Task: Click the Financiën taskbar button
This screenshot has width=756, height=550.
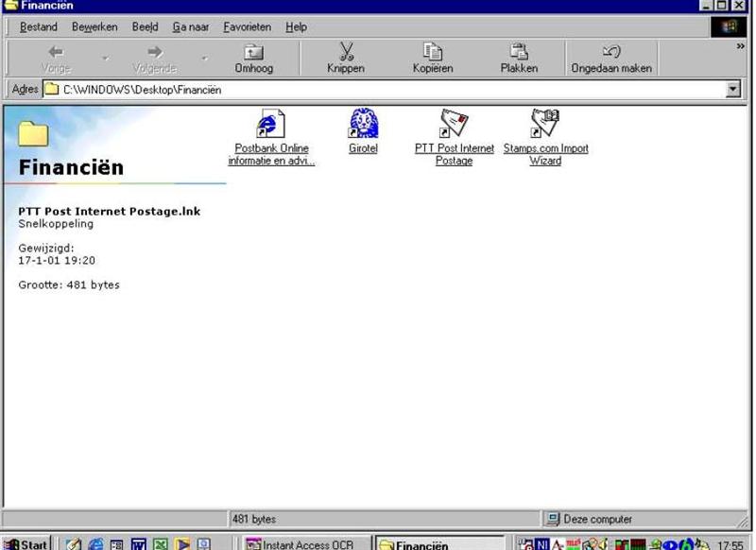Action: [439, 544]
